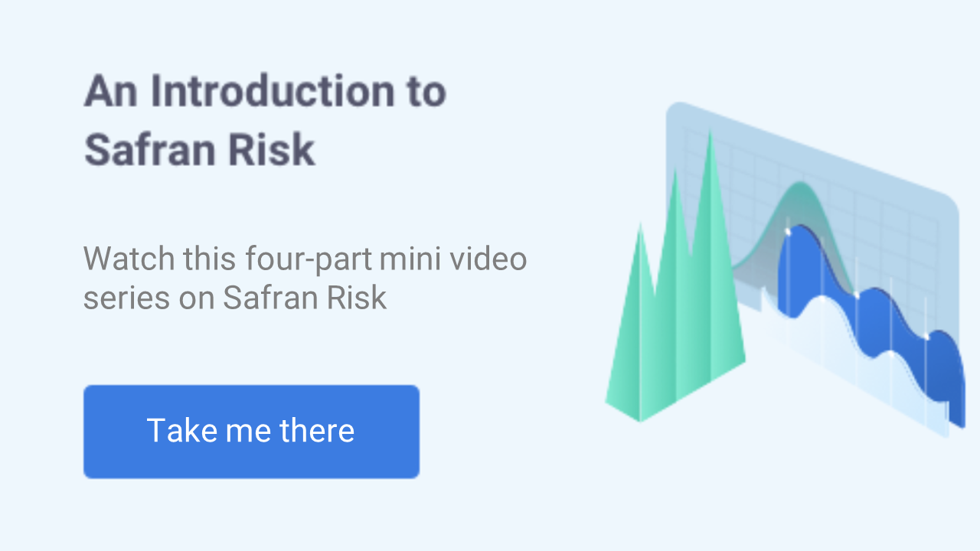Image resolution: width=980 pixels, height=551 pixels.
Task: Select the shortest leftmost green peak
Action: [640, 306]
